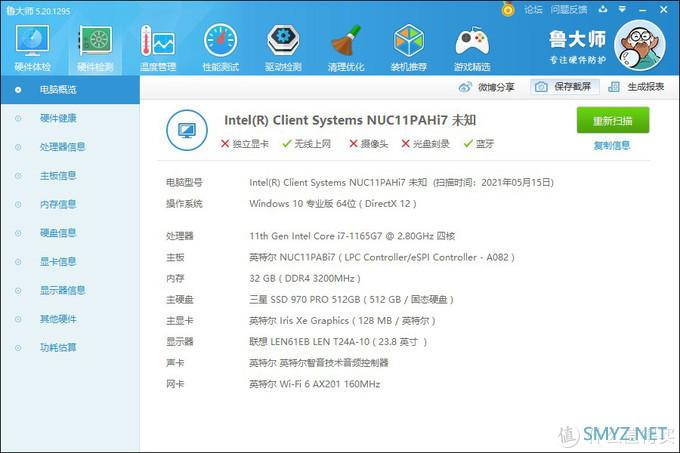
Task: Click the 主硬盘 row label
Action: (x=180, y=300)
